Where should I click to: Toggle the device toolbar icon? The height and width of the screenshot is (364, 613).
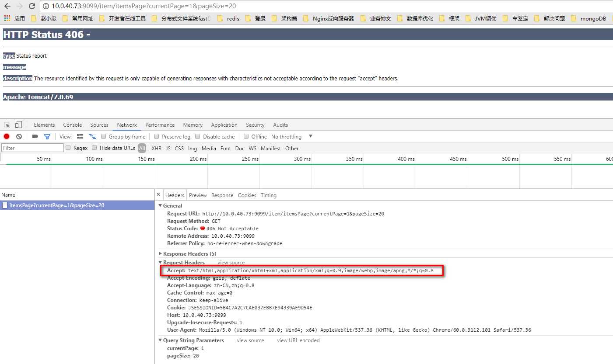(18, 125)
